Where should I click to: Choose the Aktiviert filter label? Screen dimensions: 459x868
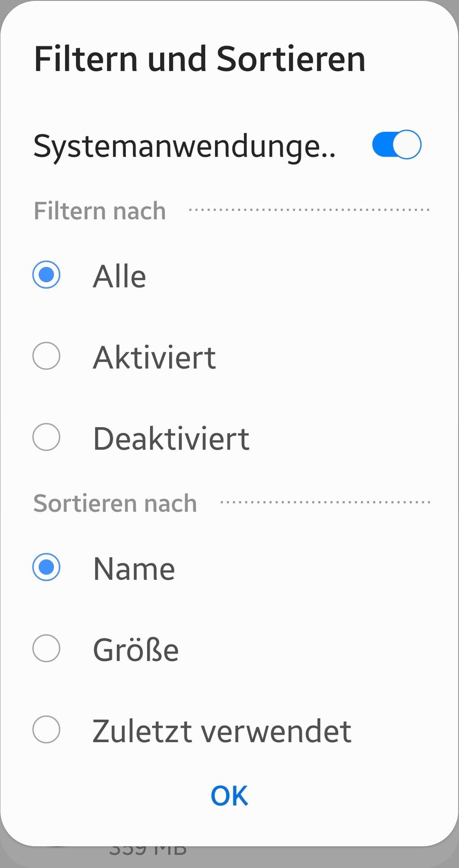tap(154, 358)
